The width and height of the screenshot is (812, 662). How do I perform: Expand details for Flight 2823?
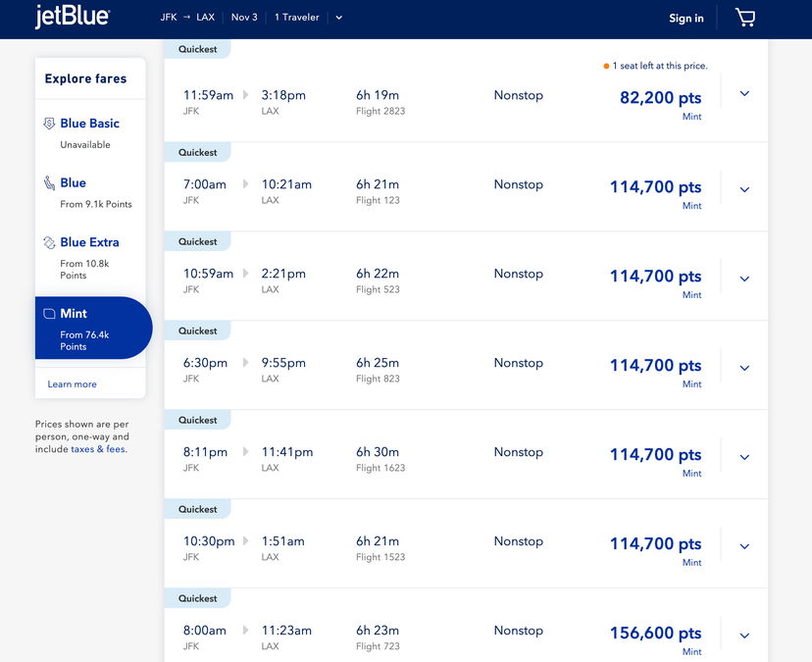pos(744,93)
